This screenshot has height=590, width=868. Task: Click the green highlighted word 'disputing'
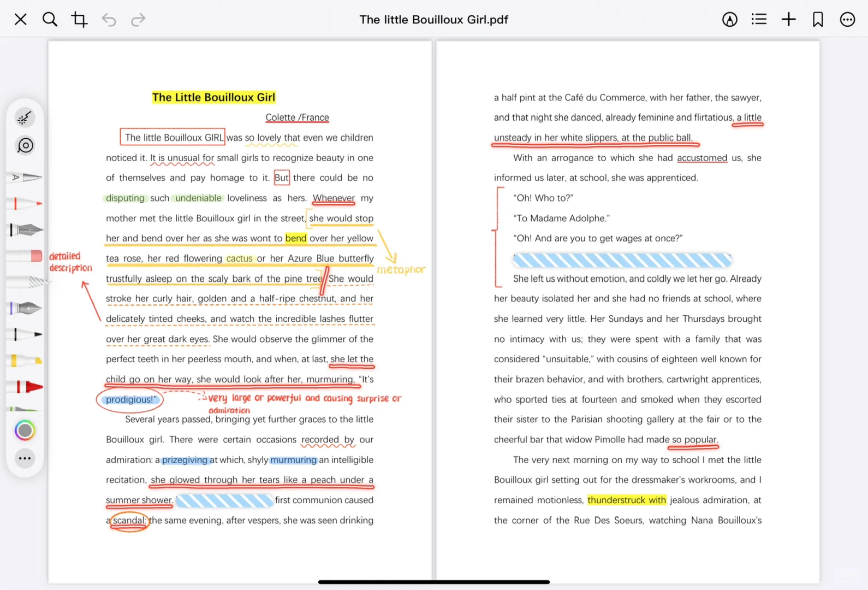pos(125,198)
